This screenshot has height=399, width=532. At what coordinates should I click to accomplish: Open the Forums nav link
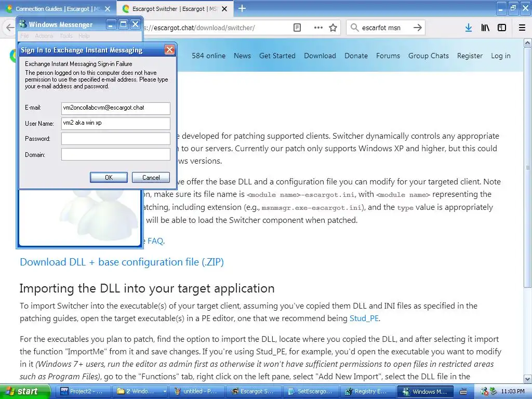point(388,56)
